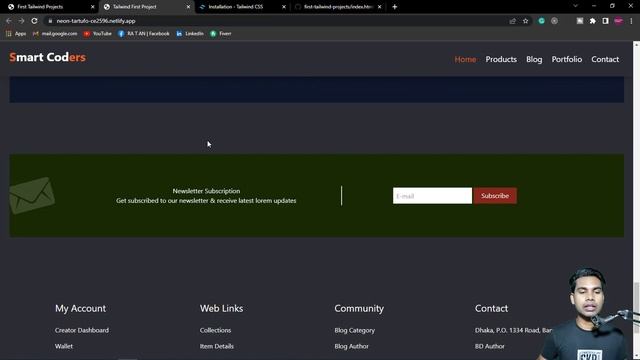Screen dimensions: 640x360
Task: Click the browser forward arrow
Action: [21, 21]
